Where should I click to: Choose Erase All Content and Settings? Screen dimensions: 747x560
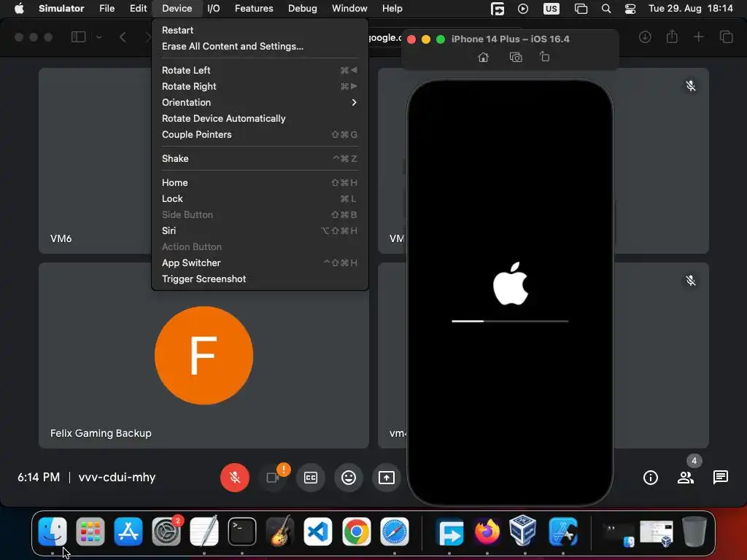(260, 46)
